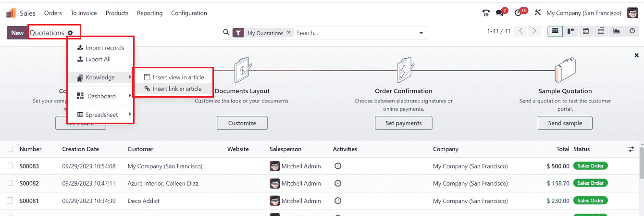
Task: Expand the search options dropdown arrow
Action: [421, 33]
